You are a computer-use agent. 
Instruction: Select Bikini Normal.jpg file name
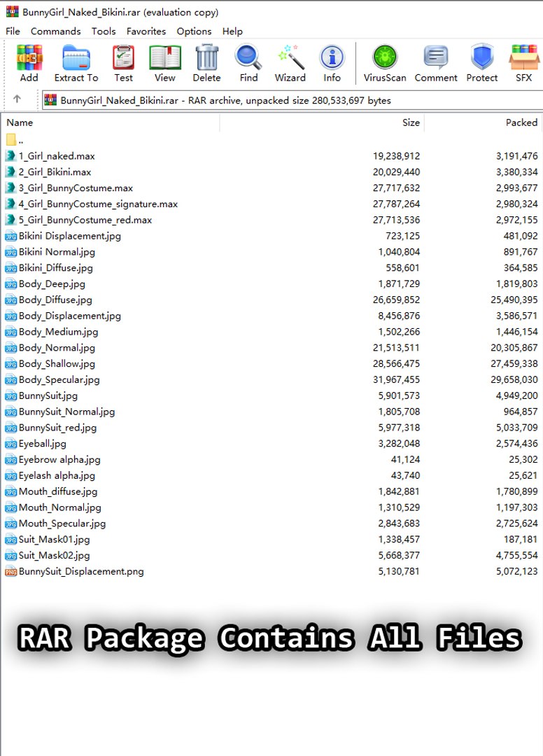point(57,252)
